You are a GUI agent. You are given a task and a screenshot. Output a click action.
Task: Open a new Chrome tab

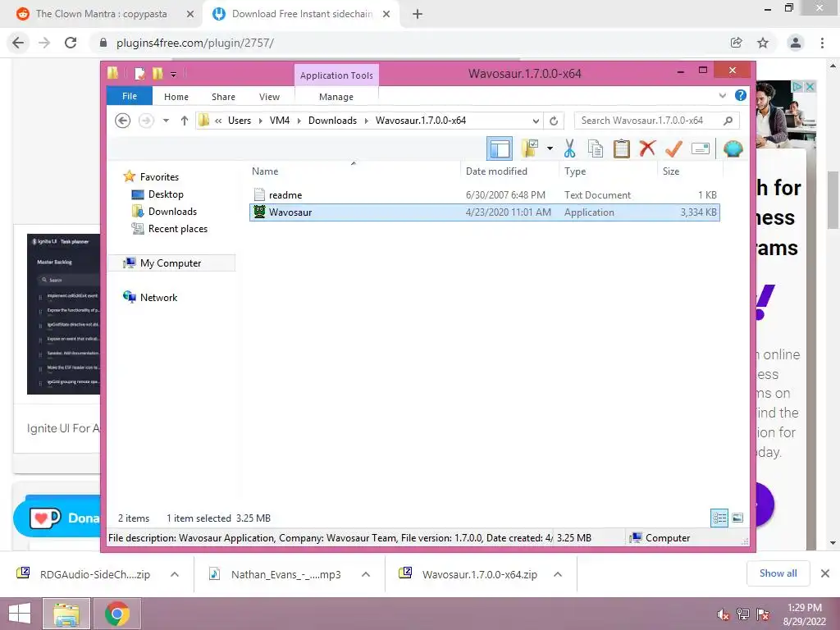[x=418, y=15]
